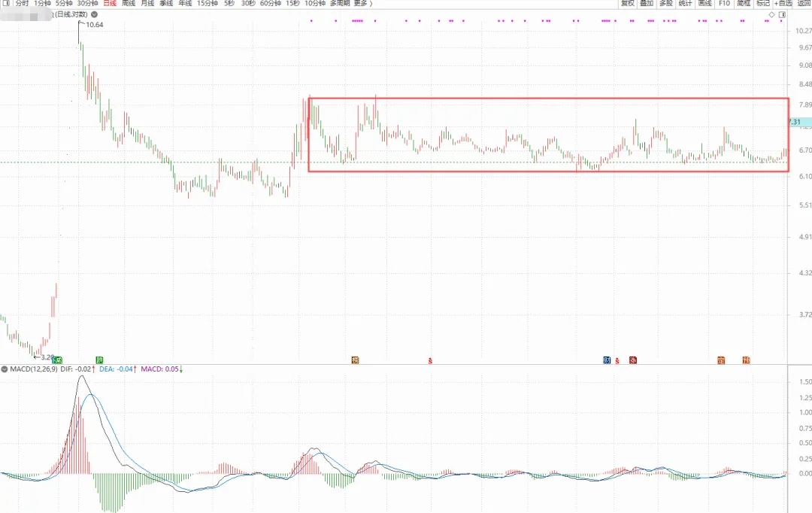Click the 返回 back button
812x513 pixels.
804,3
